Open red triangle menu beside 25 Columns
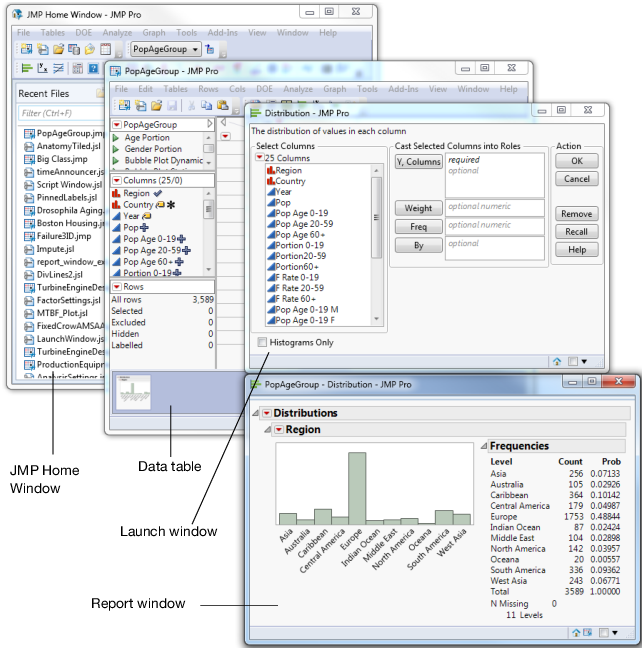 tap(259, 158)
